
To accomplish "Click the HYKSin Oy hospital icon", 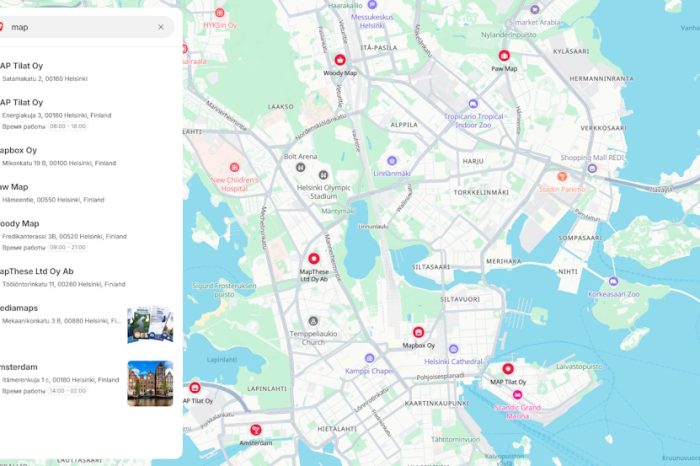I will pos(220,13).
